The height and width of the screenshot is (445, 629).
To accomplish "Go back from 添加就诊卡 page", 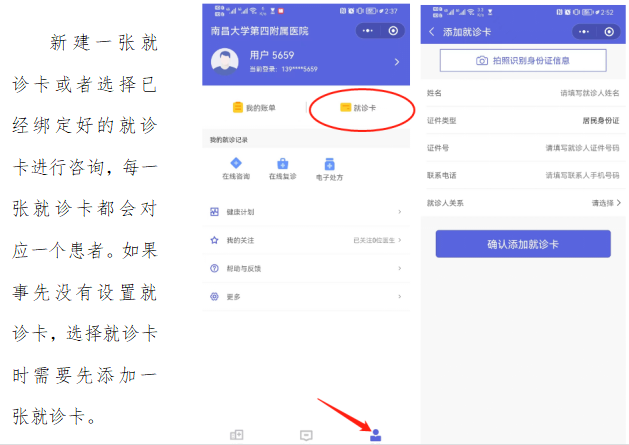I will point(432,32).
